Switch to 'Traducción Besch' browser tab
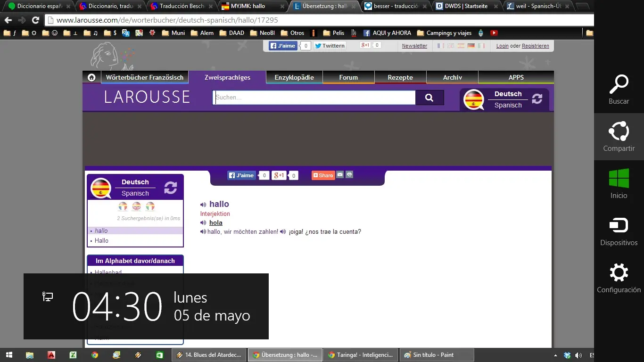Viewport: 644px width, 362px height. [x=182, y=7]
